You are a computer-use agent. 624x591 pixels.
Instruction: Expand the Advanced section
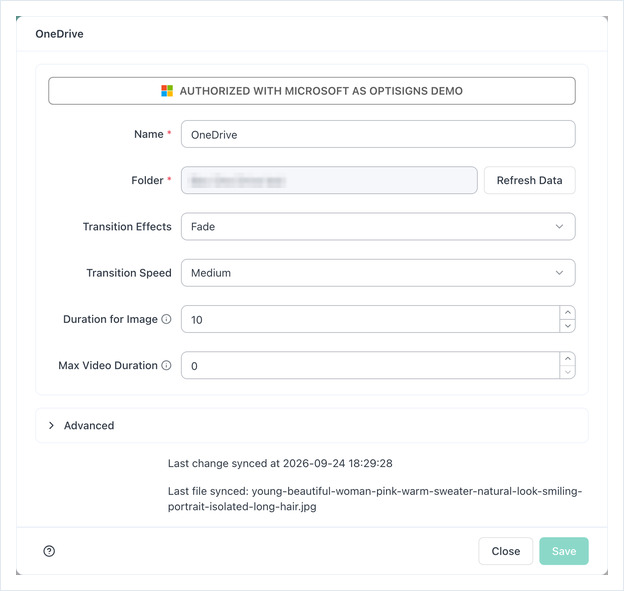point(312,425)
